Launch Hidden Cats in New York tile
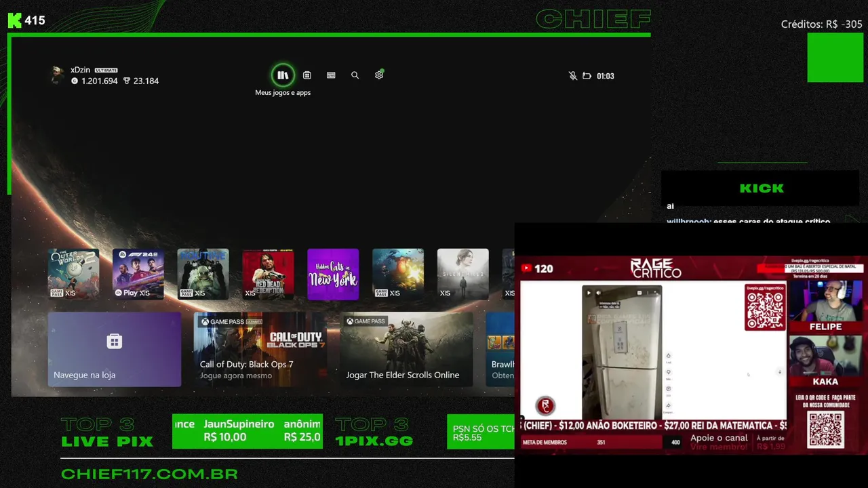 click(x=333, y=274)
